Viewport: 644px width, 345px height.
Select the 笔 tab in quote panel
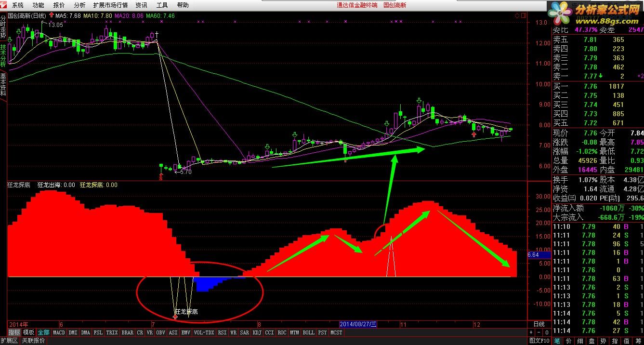(557, 341)
